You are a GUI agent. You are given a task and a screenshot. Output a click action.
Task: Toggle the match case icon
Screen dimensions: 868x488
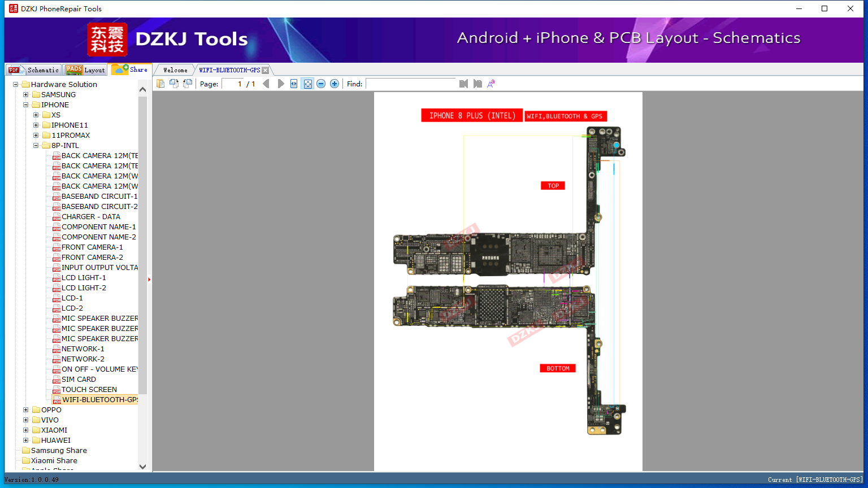[491, 84]
